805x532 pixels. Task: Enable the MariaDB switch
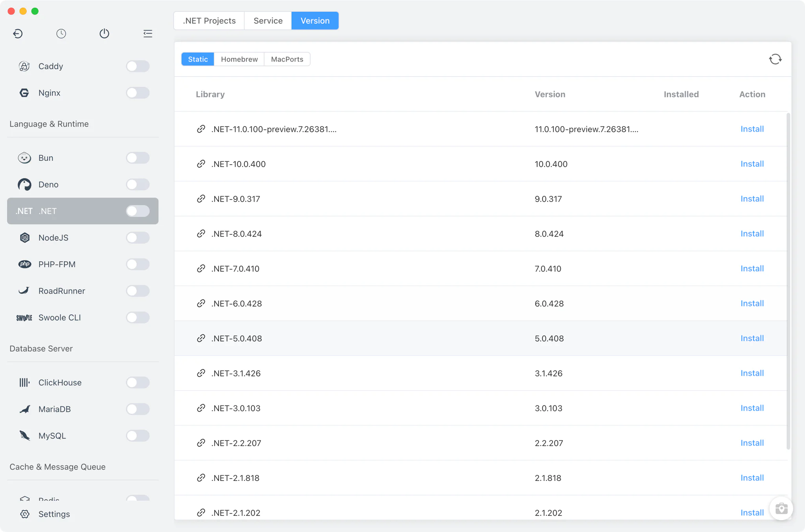tap(138, 409)
